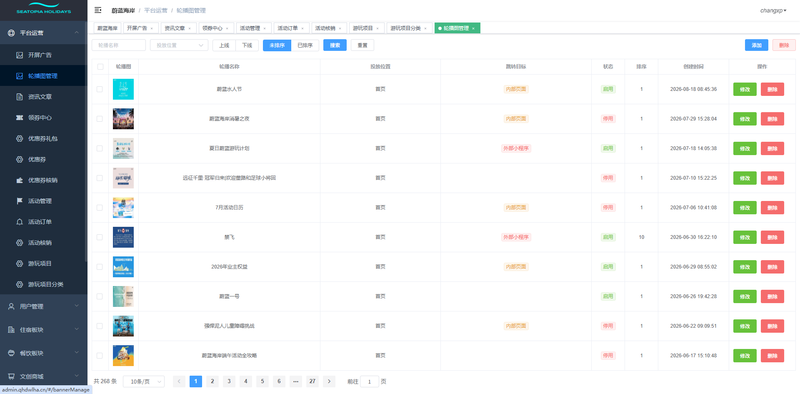800x394 pixels.
Task: Click red 删除 for the 禁飞 row
Action: (772, 237)
